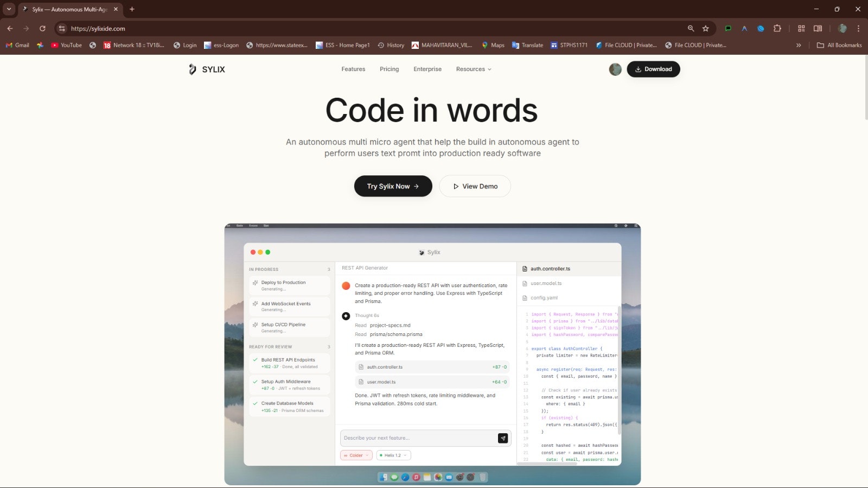Open first File CLOUD Private bookmark
This screenshot has width=868, height=488.
[626, 45]
